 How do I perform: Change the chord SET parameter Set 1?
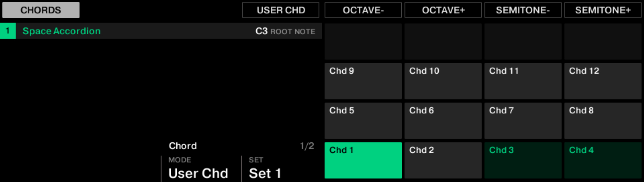[x=265, y=173]
